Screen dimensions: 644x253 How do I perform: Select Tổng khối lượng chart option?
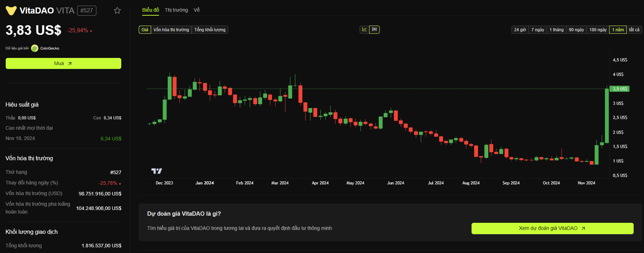(210, 30)
